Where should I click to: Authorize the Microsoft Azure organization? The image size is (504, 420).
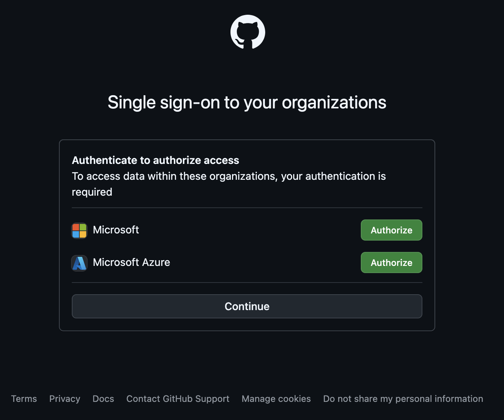[x=391, y=262]
